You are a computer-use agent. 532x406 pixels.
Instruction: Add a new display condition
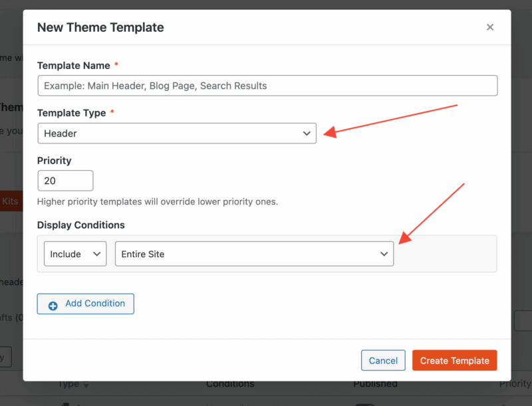coord(86,304)
